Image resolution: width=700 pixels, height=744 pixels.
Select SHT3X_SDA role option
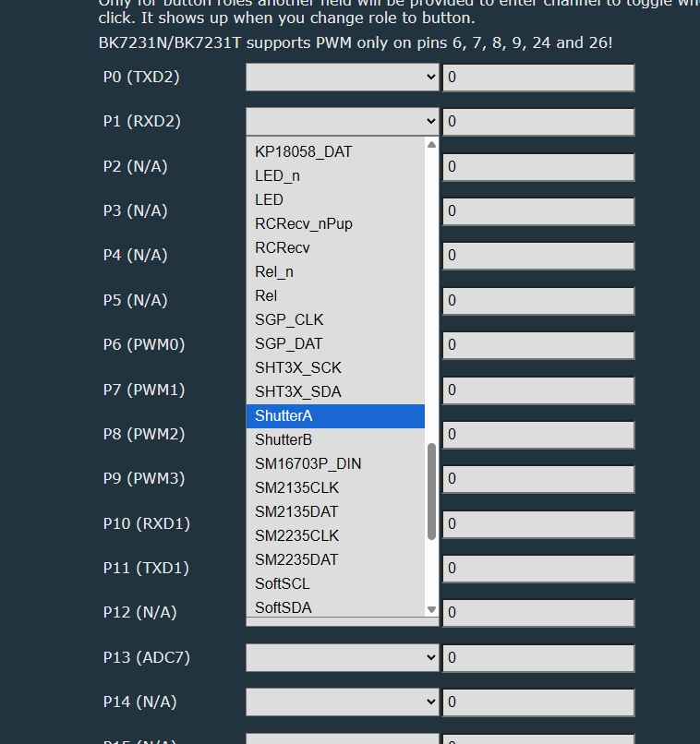click(334, 391)
